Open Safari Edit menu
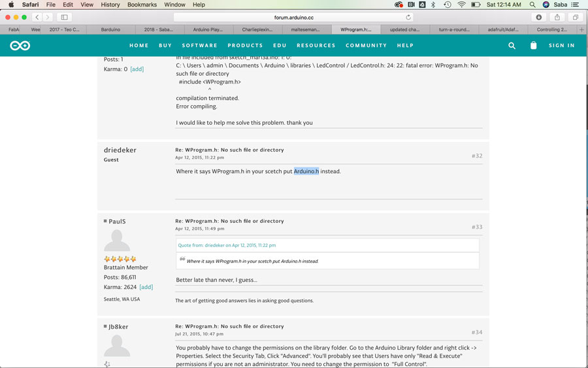 [68, 5]
